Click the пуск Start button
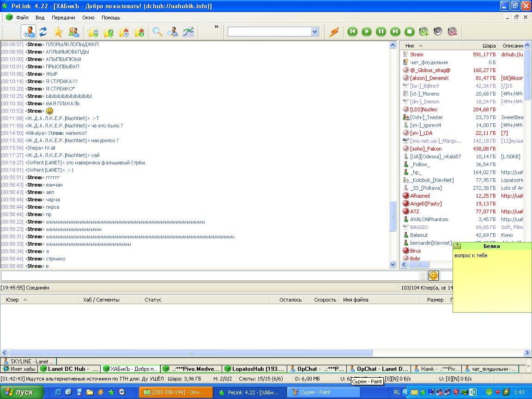Image resolution: width=532 pixels, height=399 pixels. (x=22, y=392)
